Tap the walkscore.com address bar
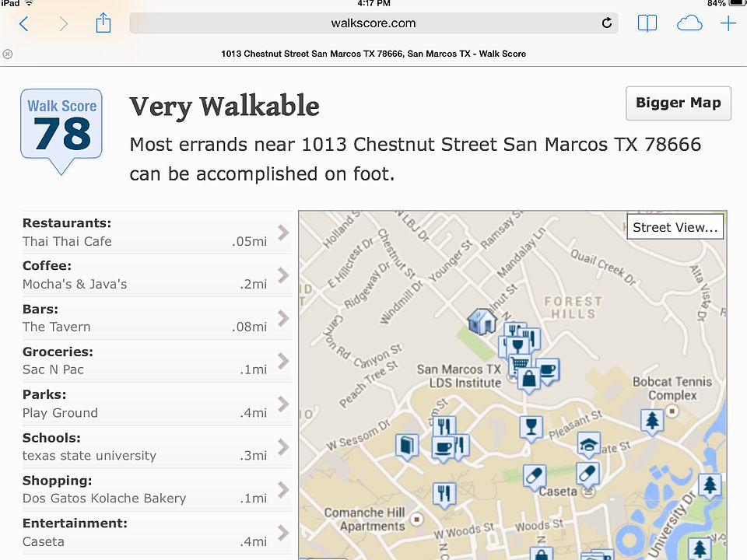Viewport: 747px width, 560px height. coord(373,23)
